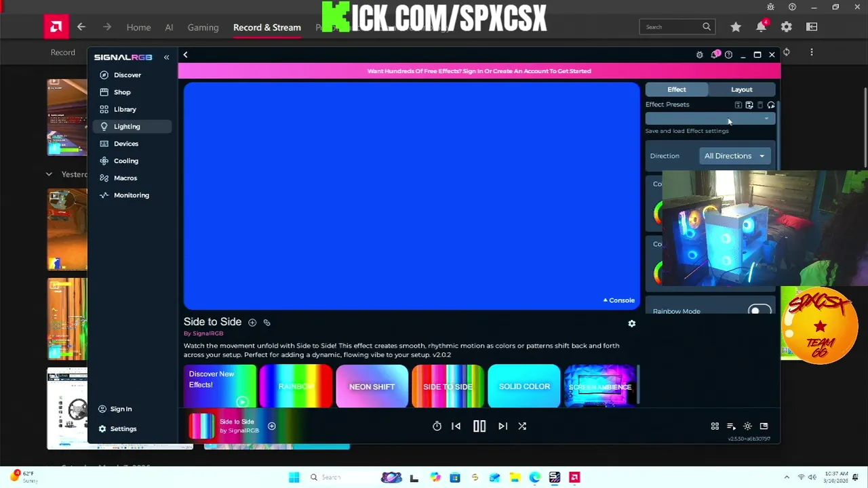Viewport: 868px width, 488px height.
Task: Toggle the Rainbow Mode switch
Action: pos(759,310)
